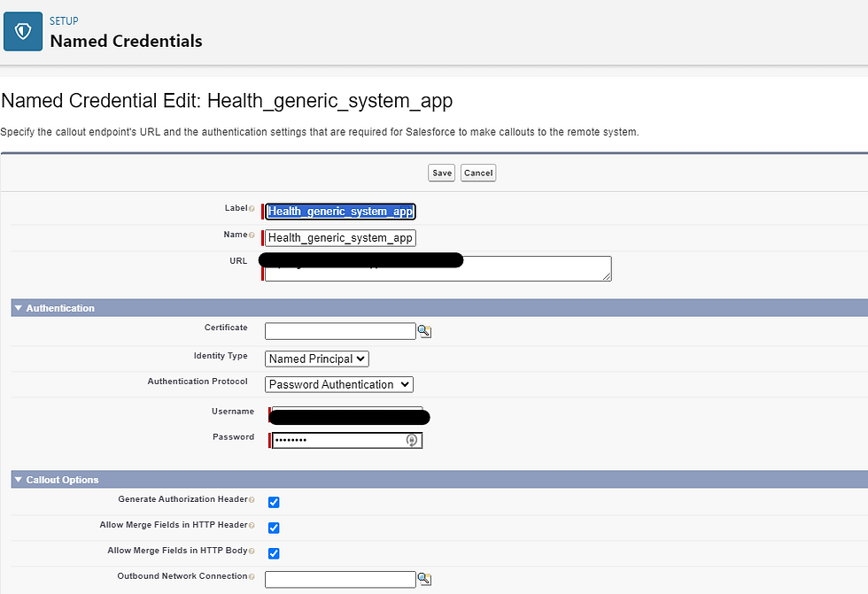The width and height of the screenshot is (868, 594).
Task: Open the Outbound Network Connection lookup icon
Action: pyautogui.click(x=424, y=579)
